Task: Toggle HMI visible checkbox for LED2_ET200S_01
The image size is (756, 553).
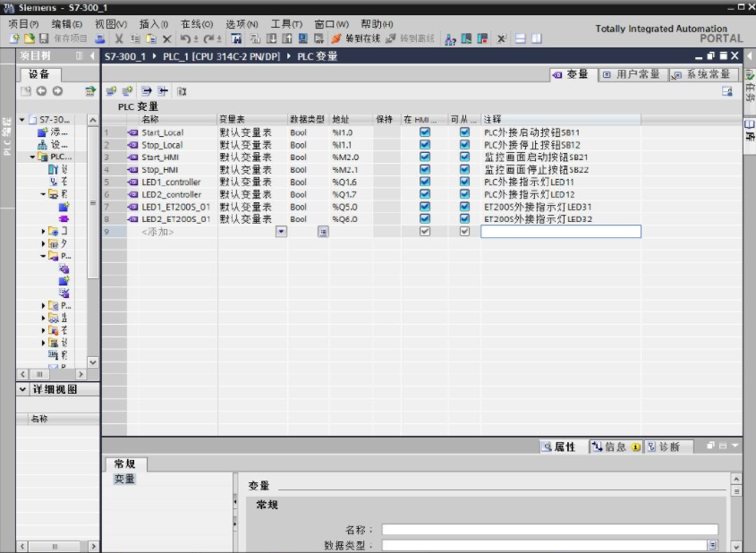Action: coord(425,218)
